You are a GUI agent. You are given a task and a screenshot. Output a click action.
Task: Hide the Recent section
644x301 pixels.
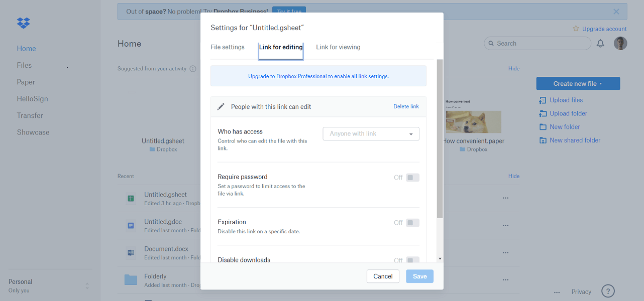514,176
